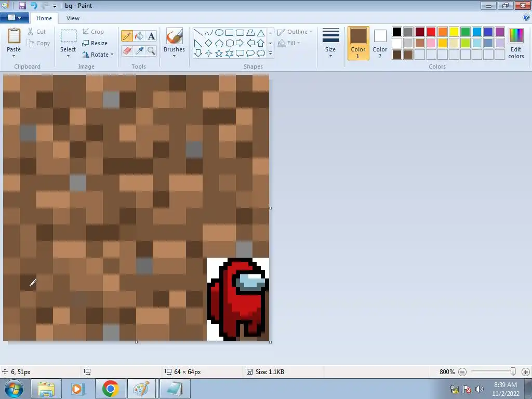This screenshot has height=399, width=532.
Task: Choose the Triangle shape
Action: pyautogui.click(x=261, y=33)
